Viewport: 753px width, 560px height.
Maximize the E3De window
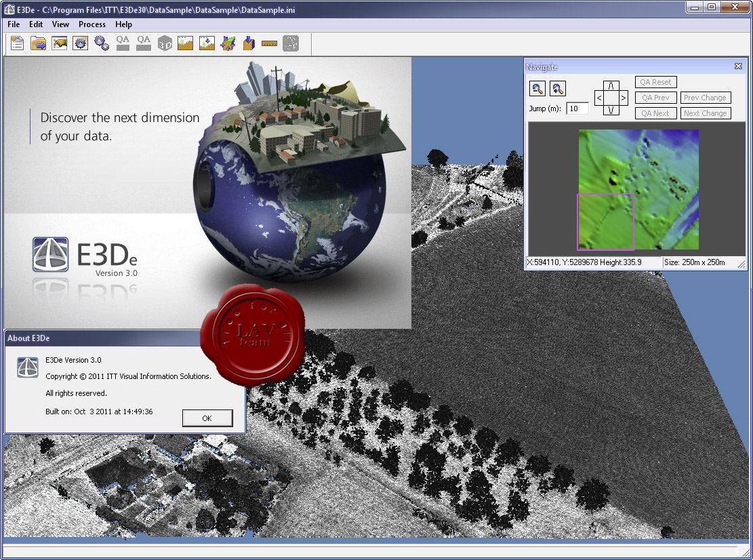pos(712,7)
